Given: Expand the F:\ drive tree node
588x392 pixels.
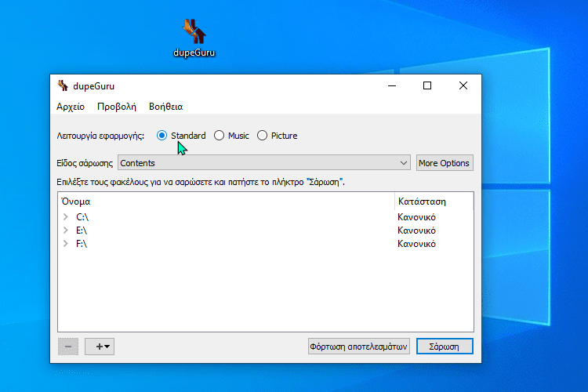Looking at the screenshot, I should tap(66, 244).
